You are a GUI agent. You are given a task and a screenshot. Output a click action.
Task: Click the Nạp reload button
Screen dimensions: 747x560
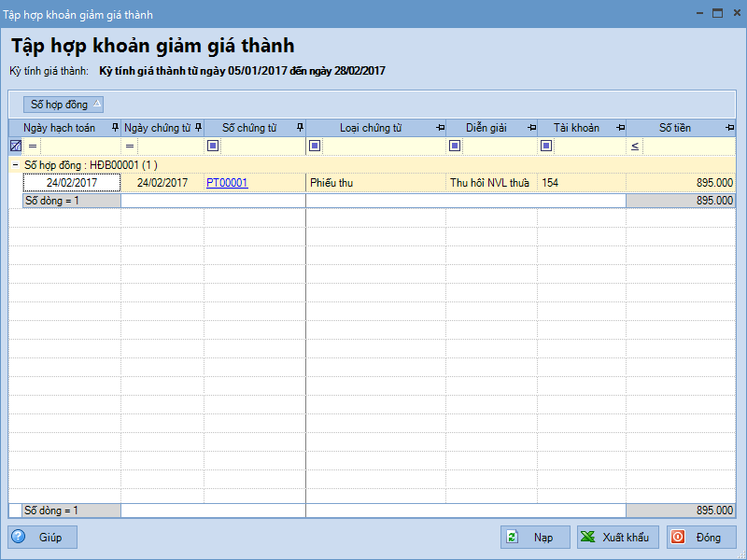pyautogui.click(x=533, y=537)
